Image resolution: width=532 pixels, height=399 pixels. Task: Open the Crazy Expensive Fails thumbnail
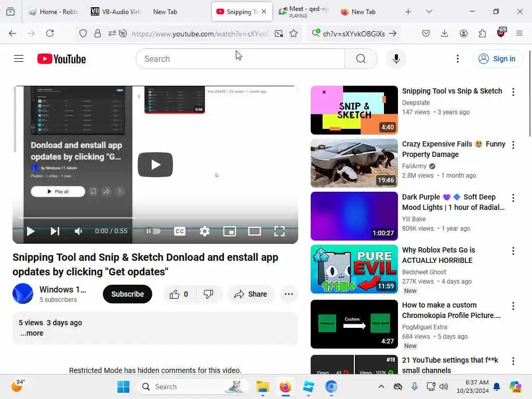point(354,163)
